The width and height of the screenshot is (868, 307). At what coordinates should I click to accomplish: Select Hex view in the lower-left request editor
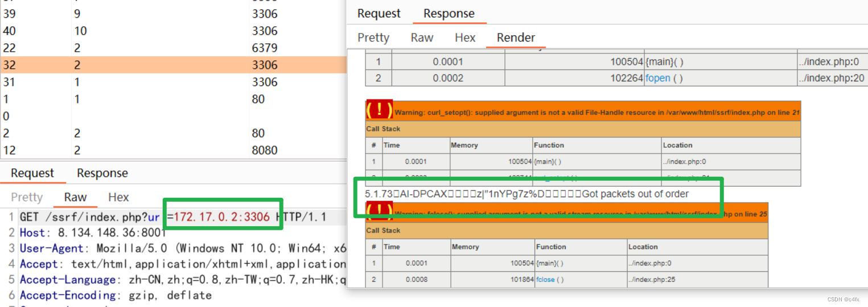(118, 197)
